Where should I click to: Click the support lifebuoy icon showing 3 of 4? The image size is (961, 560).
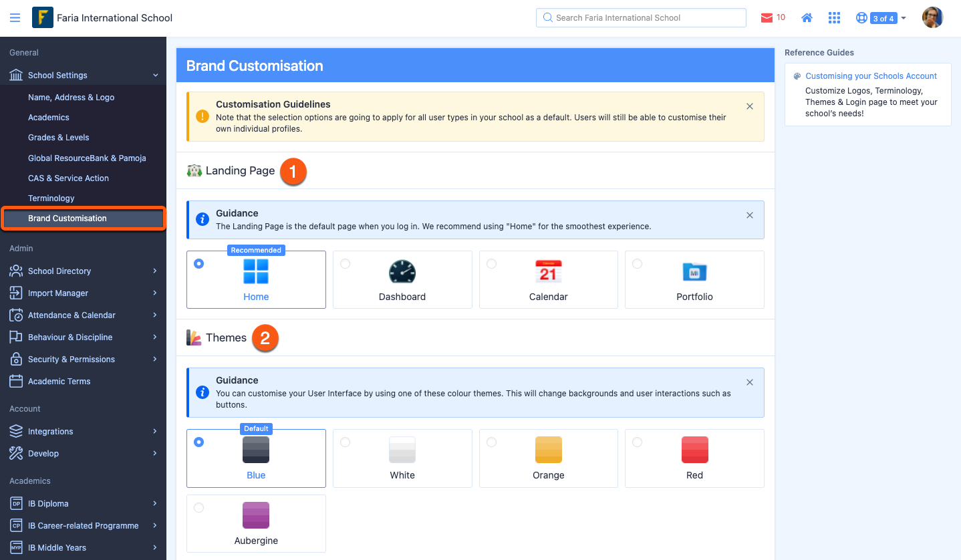861,17
